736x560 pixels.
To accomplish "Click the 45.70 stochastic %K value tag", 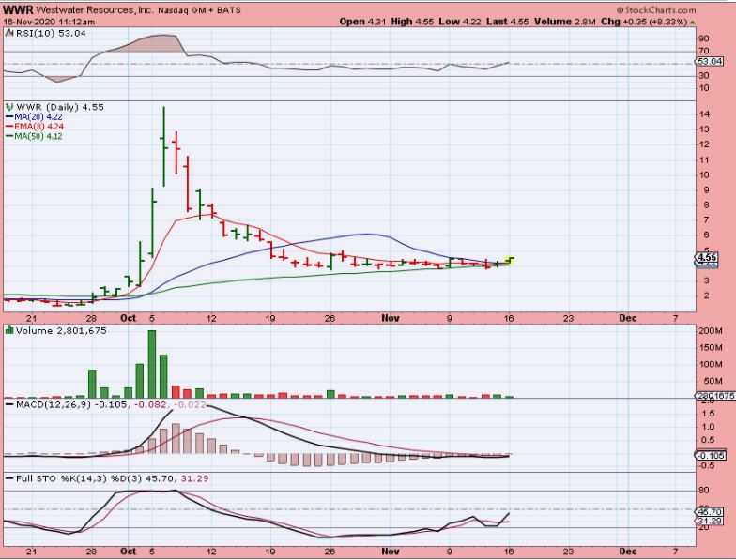I will coord(709,512).
